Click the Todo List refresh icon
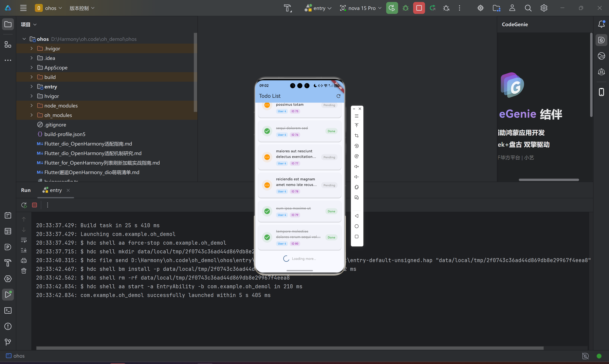This screenshot has width=609, height=364. (338, 96)
